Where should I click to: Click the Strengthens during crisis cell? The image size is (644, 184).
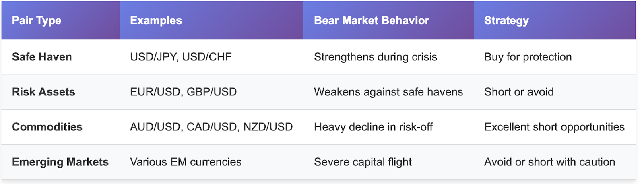376,57
